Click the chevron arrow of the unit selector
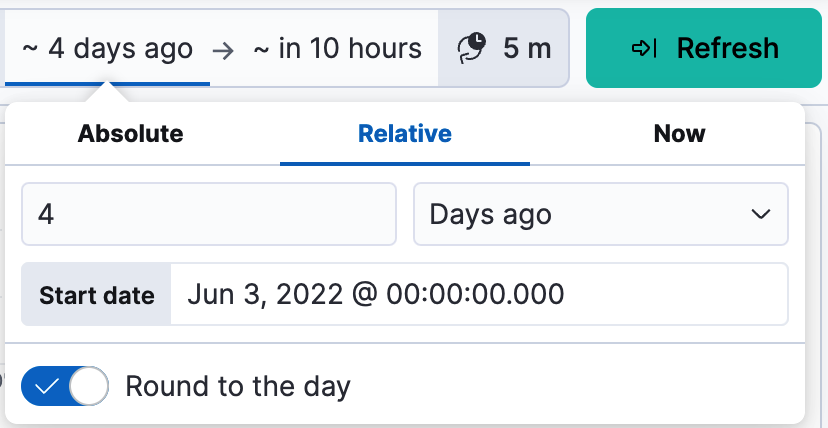The height and width of the screenshot is (428, 828). tap(761, 214)
